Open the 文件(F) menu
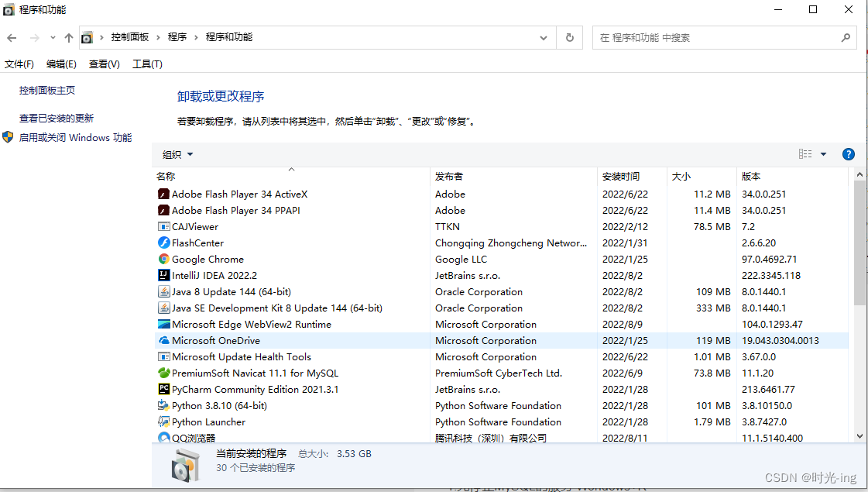 tap(19, 64)
